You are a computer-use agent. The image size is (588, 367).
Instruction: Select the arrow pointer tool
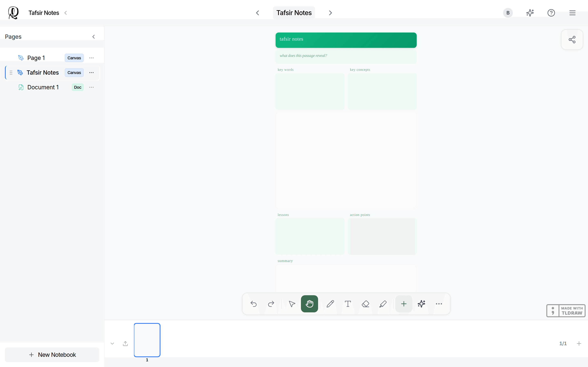(292, 304)
